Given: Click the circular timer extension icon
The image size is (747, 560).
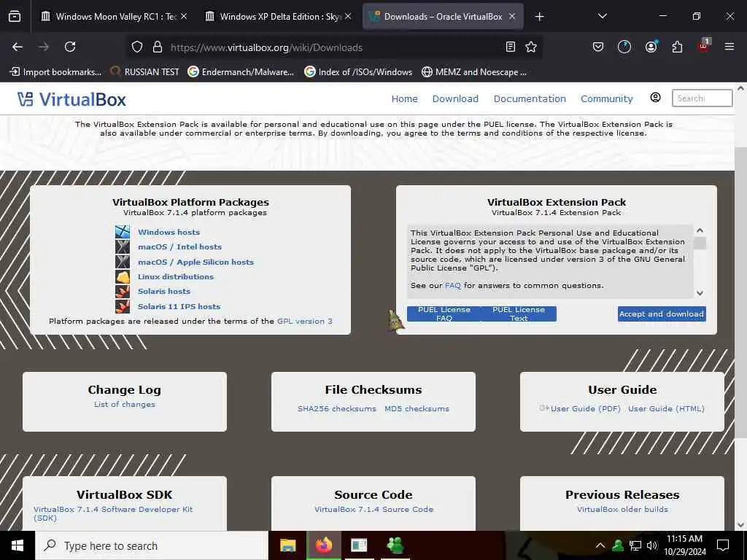Looking at the screenshot, I should point(624,47).
